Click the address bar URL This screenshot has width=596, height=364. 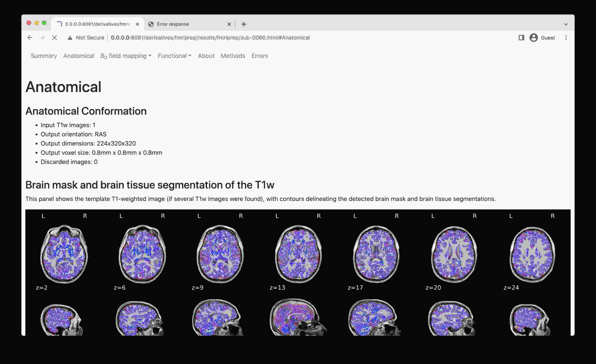210,38
